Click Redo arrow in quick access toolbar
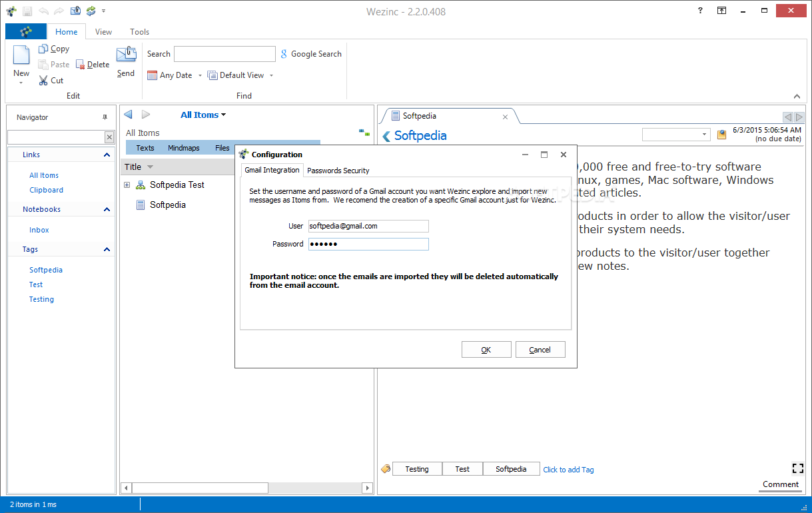 tap(59, 11)
